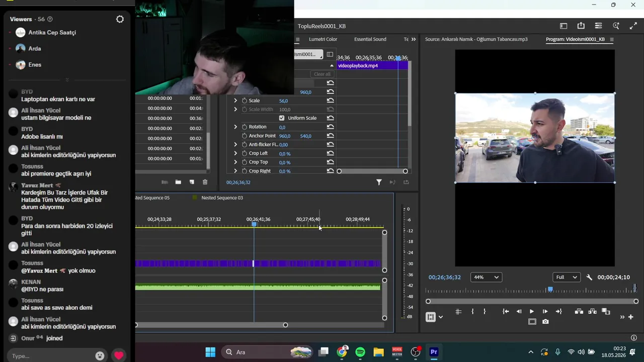Play the sequence in Program monitor
This screenshot has width=644, height=362.
pos(532,312)
